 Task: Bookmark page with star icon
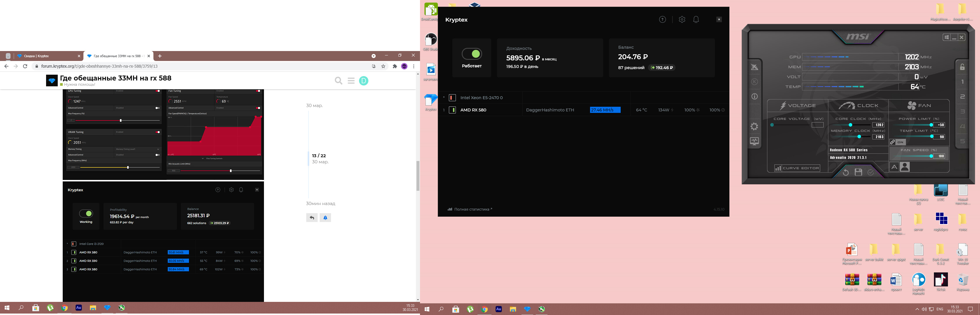[x=383, y=66]
